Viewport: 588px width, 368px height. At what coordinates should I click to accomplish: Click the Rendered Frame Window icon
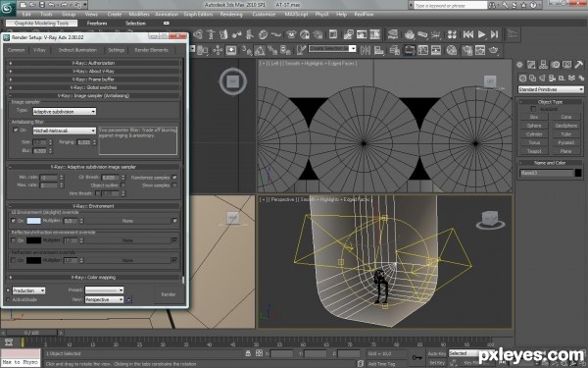(x=480, y=50)
